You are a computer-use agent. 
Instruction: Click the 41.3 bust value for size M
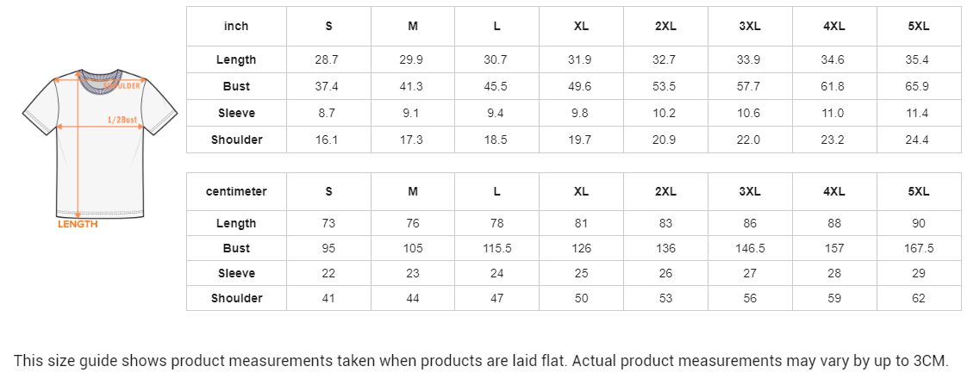pos(413,86)
